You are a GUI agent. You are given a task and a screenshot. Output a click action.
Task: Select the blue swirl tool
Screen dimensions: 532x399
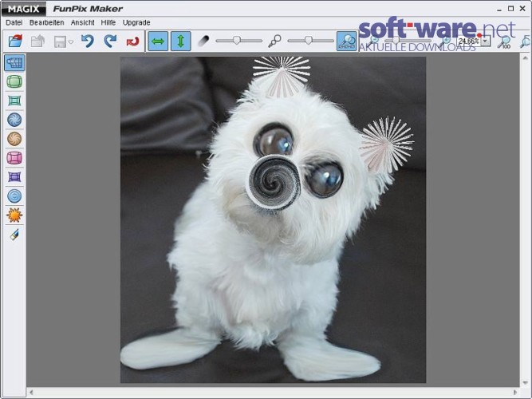(x=14, y=120)
